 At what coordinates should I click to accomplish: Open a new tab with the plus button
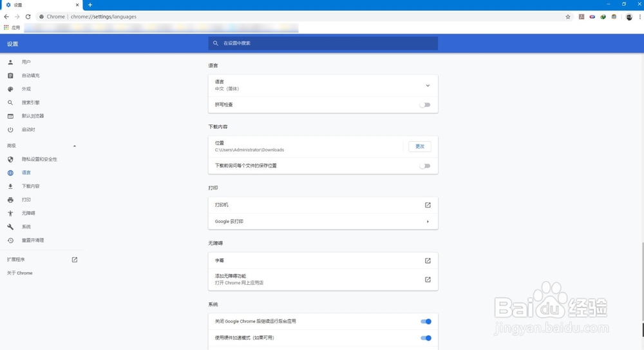[x=90, y=5]
